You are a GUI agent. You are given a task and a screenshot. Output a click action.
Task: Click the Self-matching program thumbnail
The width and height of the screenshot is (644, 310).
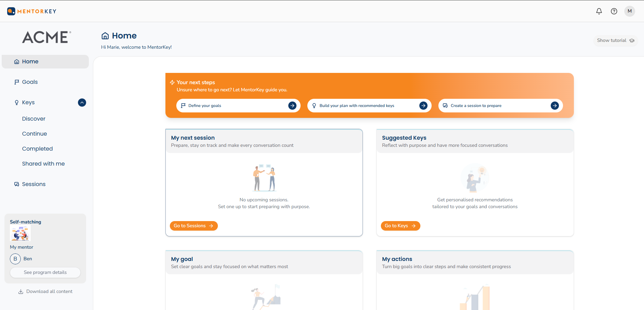click(x=20, y=233)
